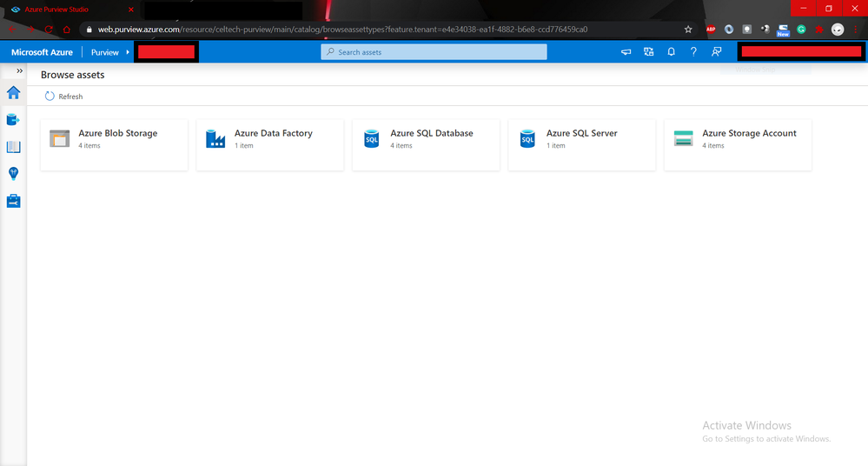This screenshot has width=868, height=466.
Task: Click the red puzzle extensions icon
Action: (819, 30)
